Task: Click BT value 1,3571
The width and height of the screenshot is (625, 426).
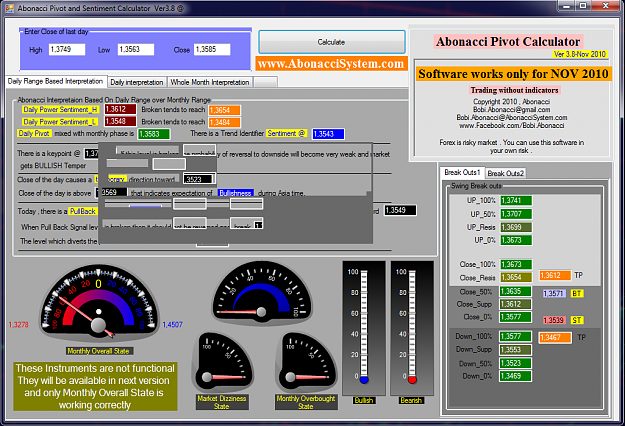Action: (x=554, y=294)
